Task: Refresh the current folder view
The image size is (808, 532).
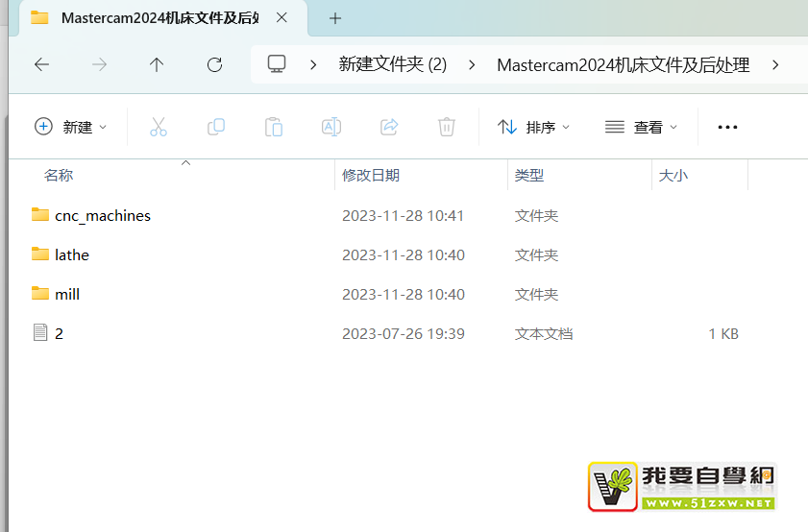Action: click(214, 64)
